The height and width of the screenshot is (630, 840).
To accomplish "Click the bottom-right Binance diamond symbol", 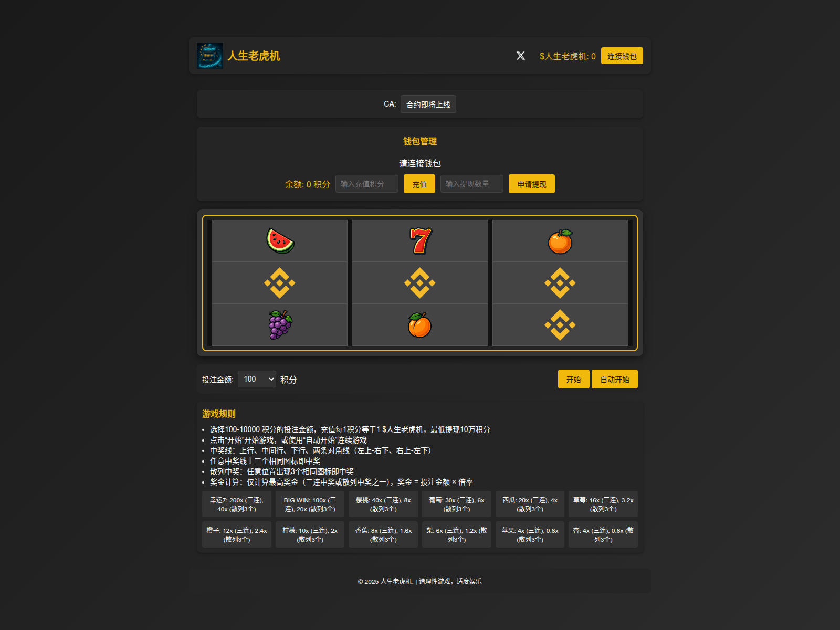I will [560, 324].
